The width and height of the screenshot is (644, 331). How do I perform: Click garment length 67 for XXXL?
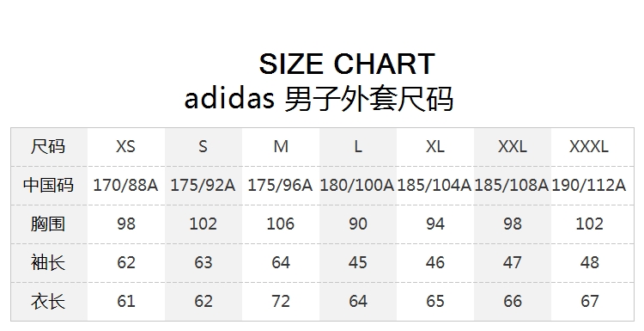coord(589,301)
